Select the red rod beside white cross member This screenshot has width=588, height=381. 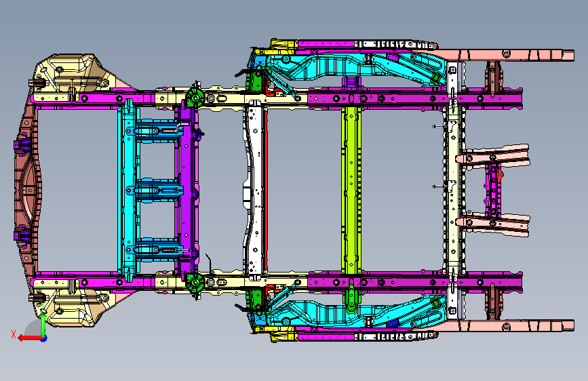click(266, 190)
